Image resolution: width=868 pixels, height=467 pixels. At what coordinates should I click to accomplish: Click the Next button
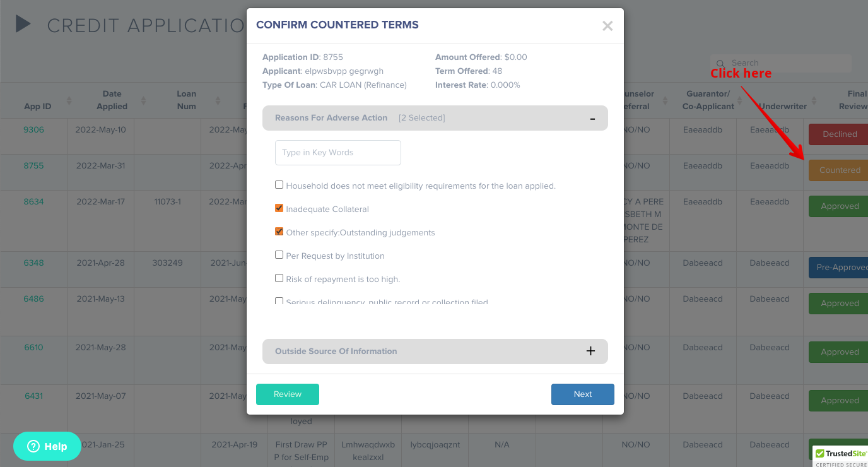click(583, 394)
